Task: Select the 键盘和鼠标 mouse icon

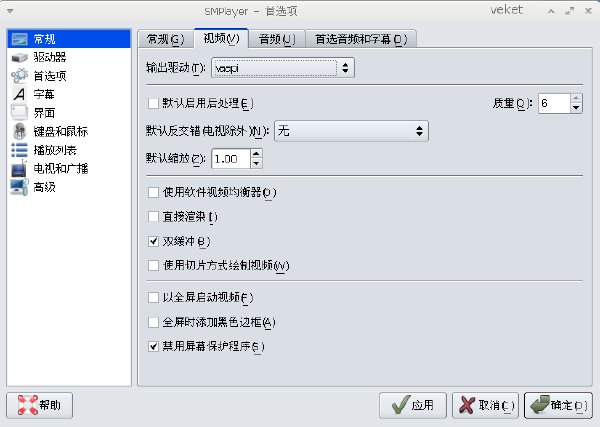Action: (x=19, y=131)
